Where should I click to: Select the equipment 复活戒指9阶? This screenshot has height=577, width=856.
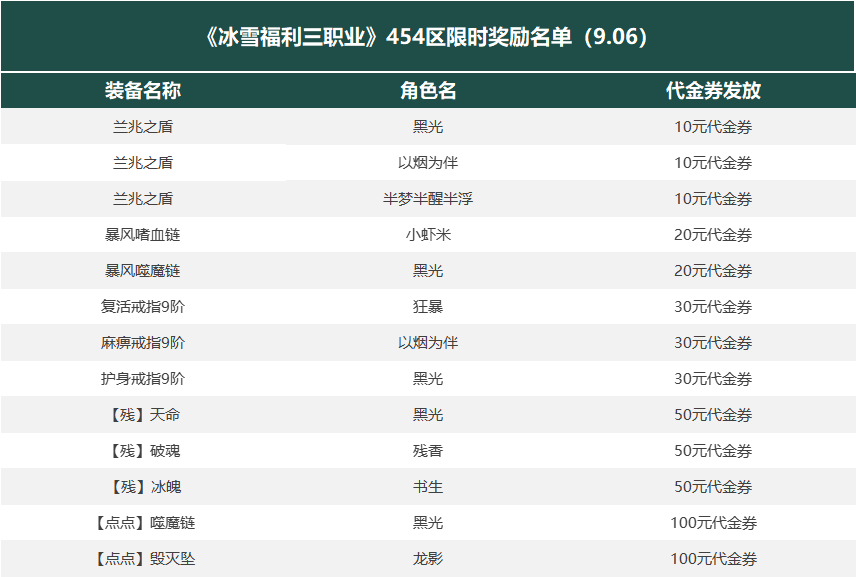pyautogui.click(x=142, y=307)
